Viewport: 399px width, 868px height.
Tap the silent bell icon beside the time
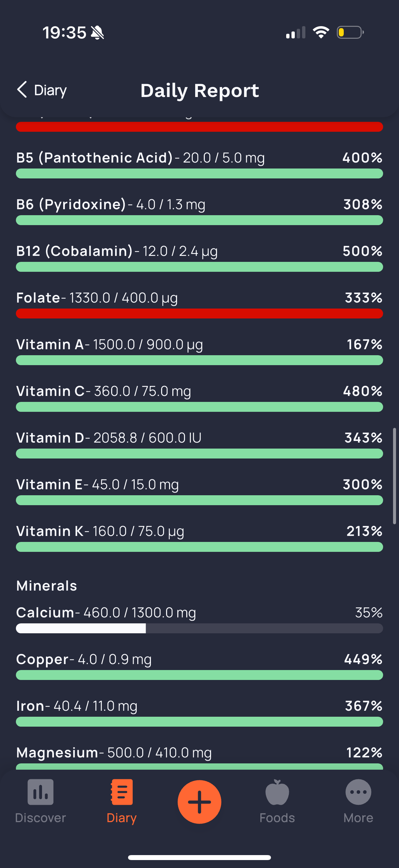98,33
